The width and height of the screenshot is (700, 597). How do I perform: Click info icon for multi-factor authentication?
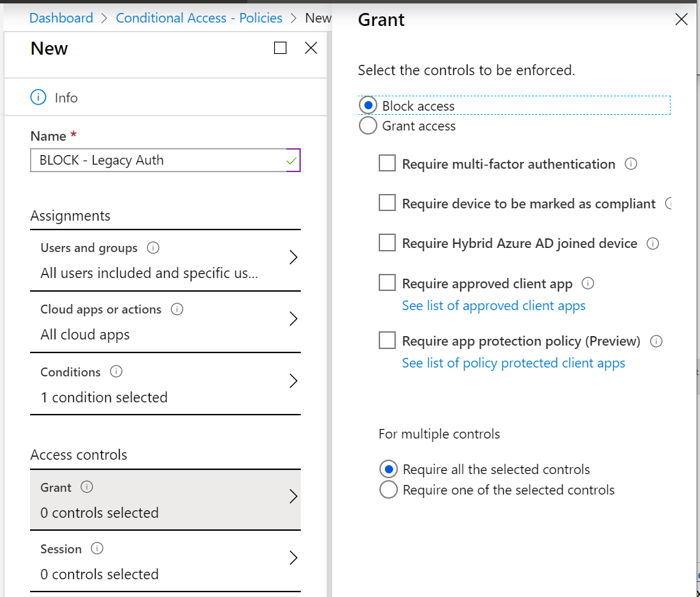coord(631,164)
